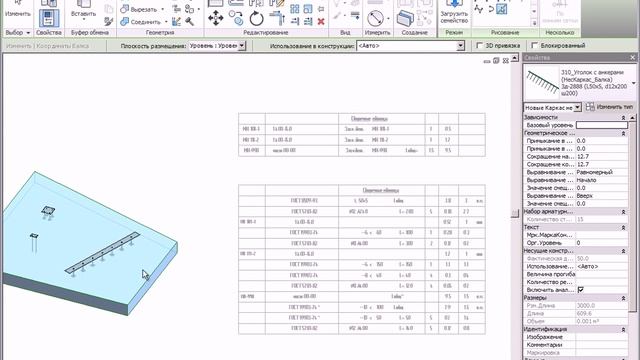
Task: Collapse the Геометрическое properties group
Action: (x=623, y=133)
